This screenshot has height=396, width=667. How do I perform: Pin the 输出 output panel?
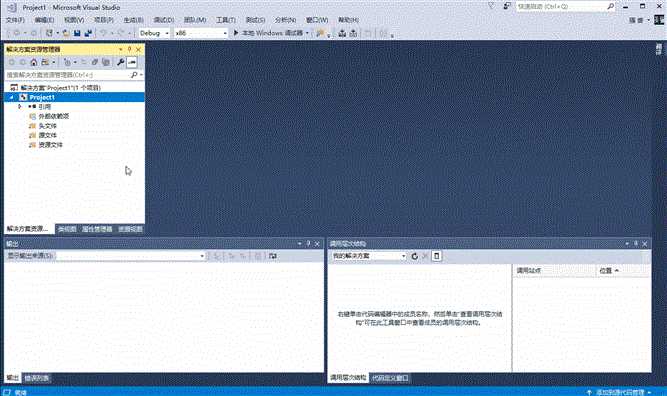click(x=308, y=244)
